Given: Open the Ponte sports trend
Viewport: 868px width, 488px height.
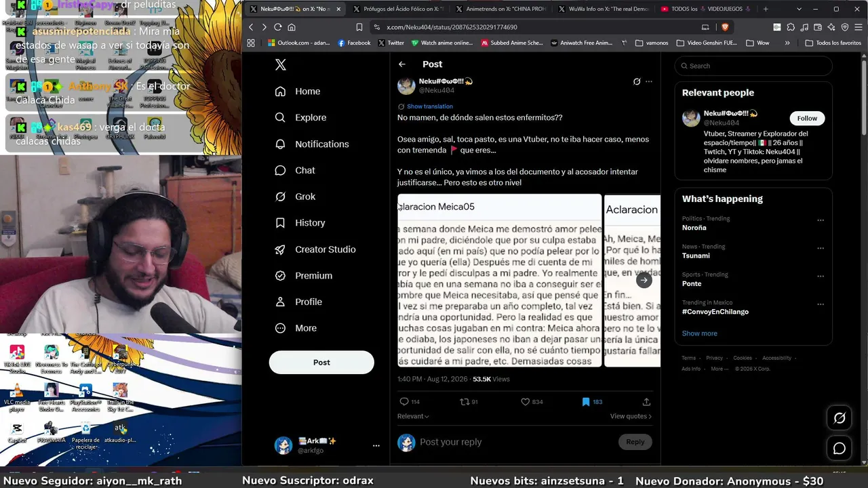Looking at the screenshot, I should (x=692, y=283).
